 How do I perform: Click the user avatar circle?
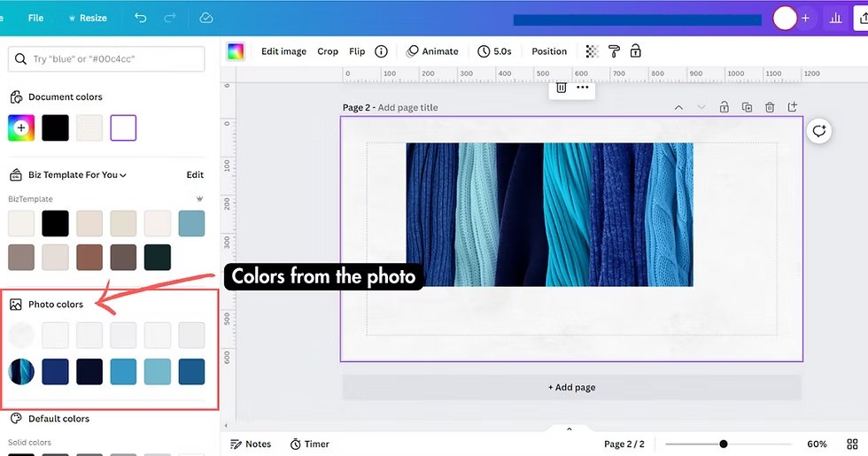coord(785,19)
